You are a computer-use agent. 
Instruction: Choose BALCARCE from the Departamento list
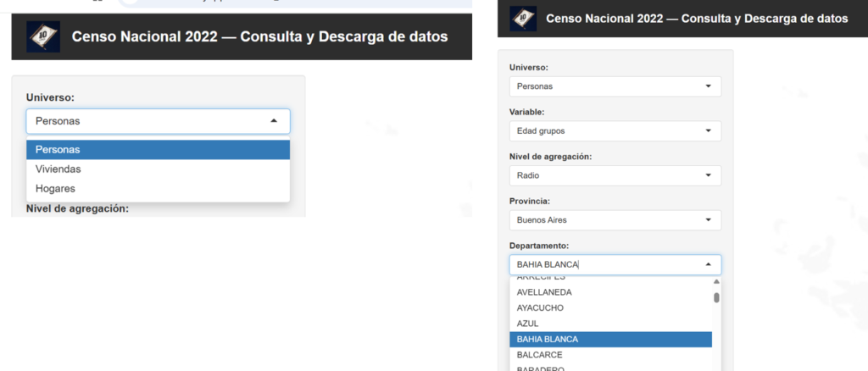point(541,355)
